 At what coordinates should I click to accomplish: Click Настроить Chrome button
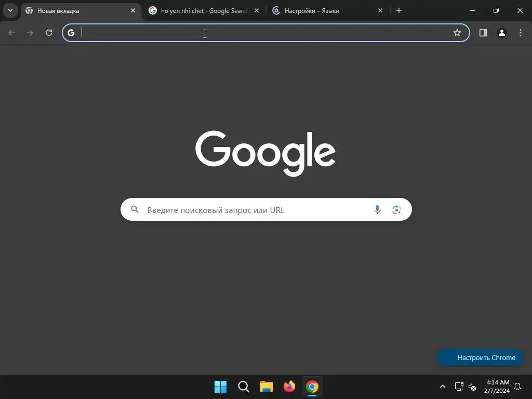point(481,357)
